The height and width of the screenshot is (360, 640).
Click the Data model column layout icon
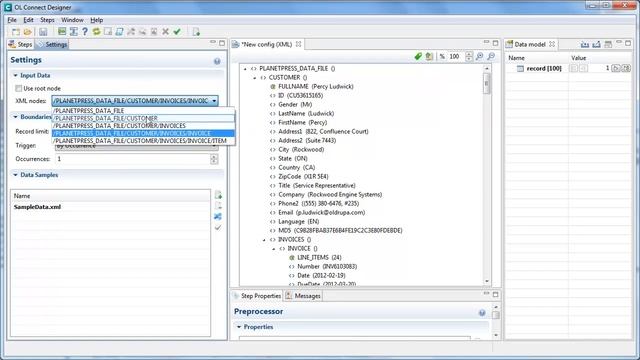click(x=608, y=44)
